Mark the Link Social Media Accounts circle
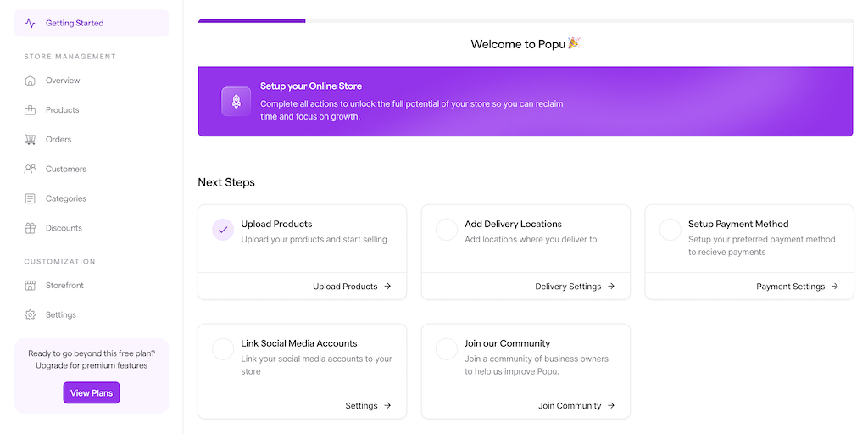868x434 pixels. 223,349
